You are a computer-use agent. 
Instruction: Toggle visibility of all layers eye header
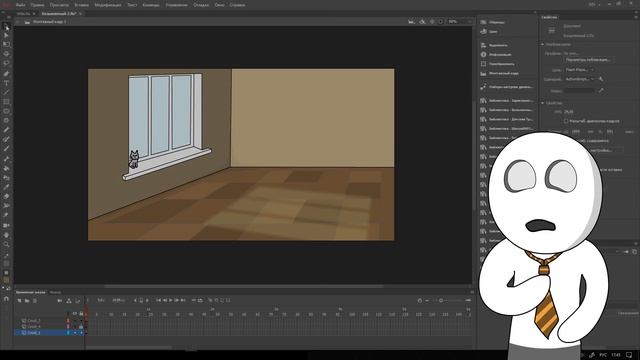75,313
